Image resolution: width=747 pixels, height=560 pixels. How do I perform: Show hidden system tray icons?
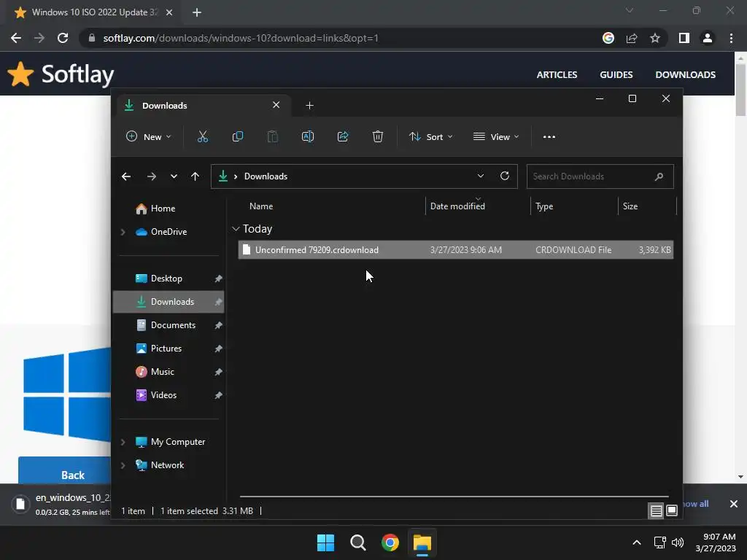tap(636, 542)
